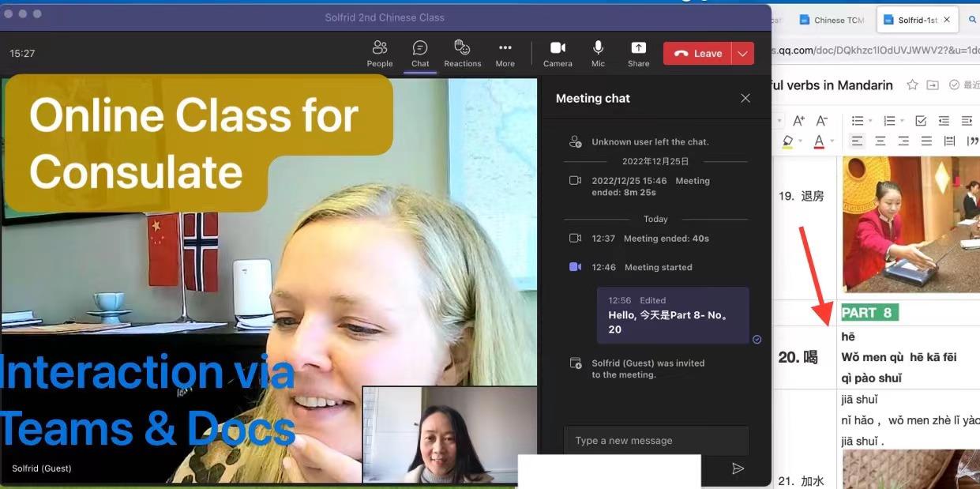The image size is (980, 489).
Task: Expand the highlight color dropdown arrow
Action: [801, 142]
